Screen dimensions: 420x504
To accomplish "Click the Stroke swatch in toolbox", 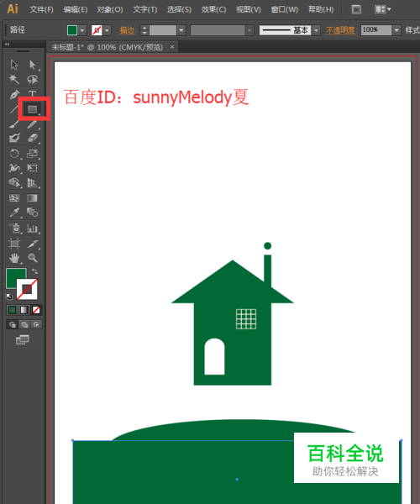I will pyautogui.click(x=27, y=289).
